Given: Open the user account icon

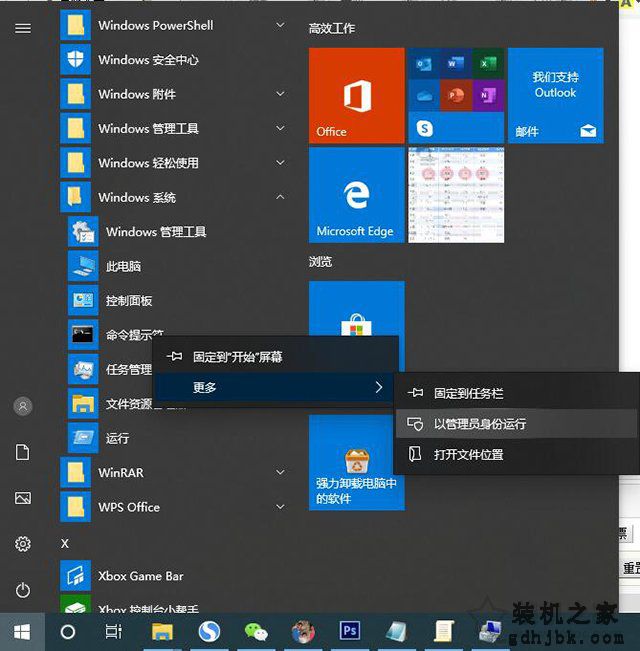Looking at the screenshot, I should pyautogui.click(x=23, y=406).
